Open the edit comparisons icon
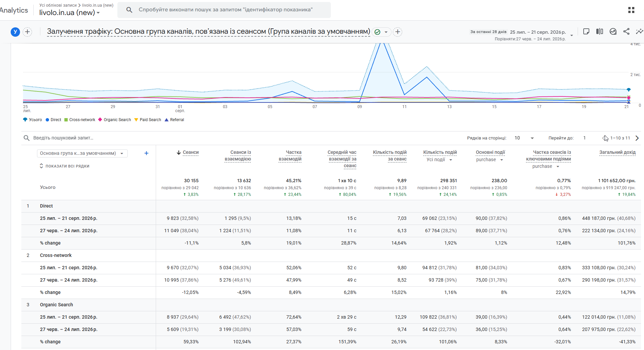Image resolution: width=644 pixels, height=350 pixels. (x=600, y=31)
